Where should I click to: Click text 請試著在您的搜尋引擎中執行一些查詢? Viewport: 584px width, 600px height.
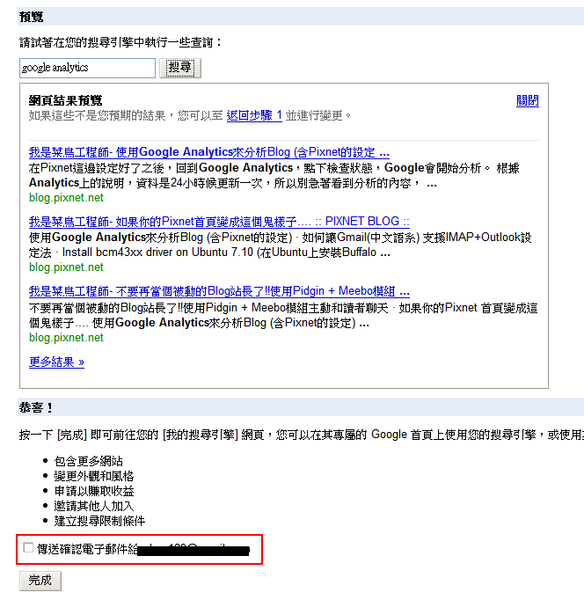(x=121, y=42)
